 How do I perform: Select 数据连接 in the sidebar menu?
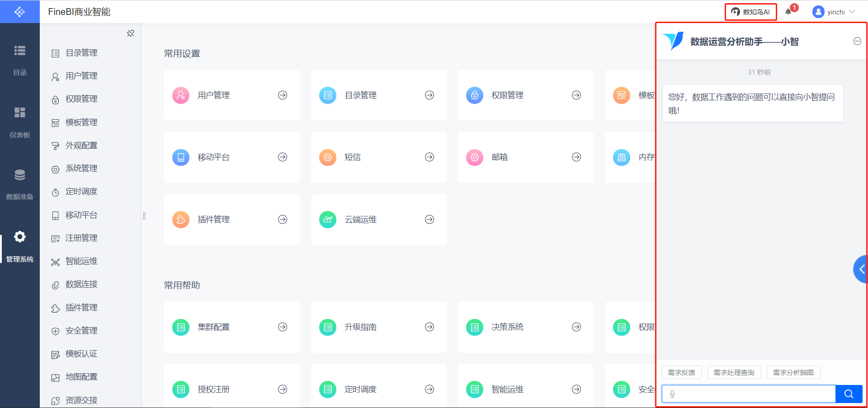click(x=81, y=284)
